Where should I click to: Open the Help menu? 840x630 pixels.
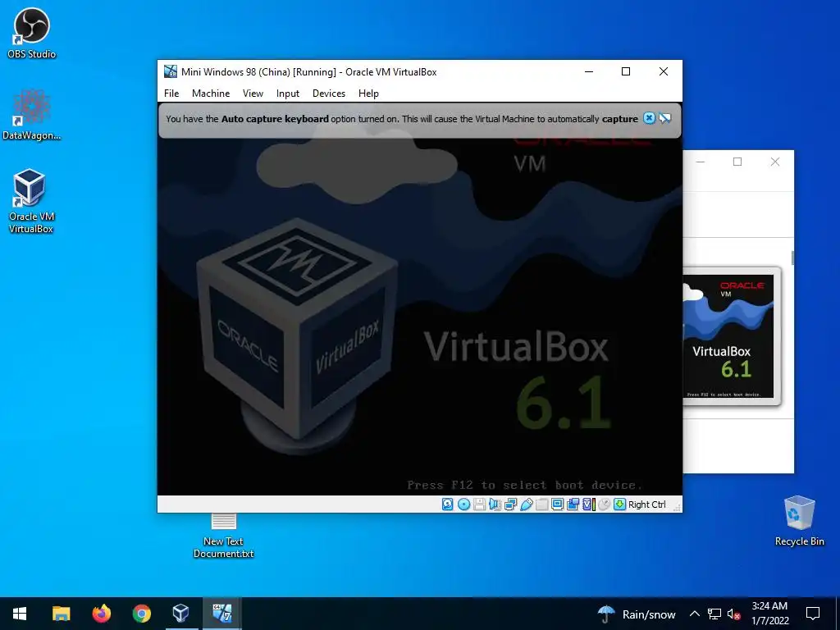pos(368,94)
